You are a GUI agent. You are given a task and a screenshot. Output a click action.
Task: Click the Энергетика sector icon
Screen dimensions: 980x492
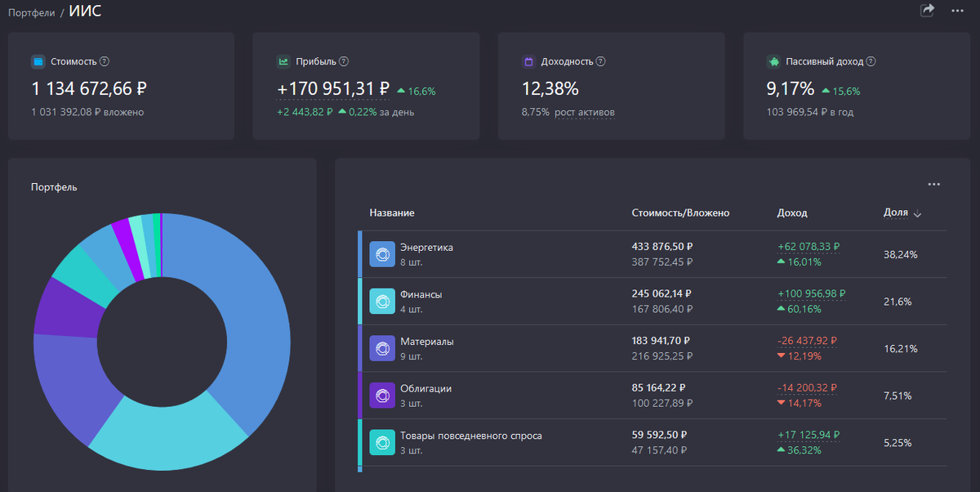pos(382,254)
